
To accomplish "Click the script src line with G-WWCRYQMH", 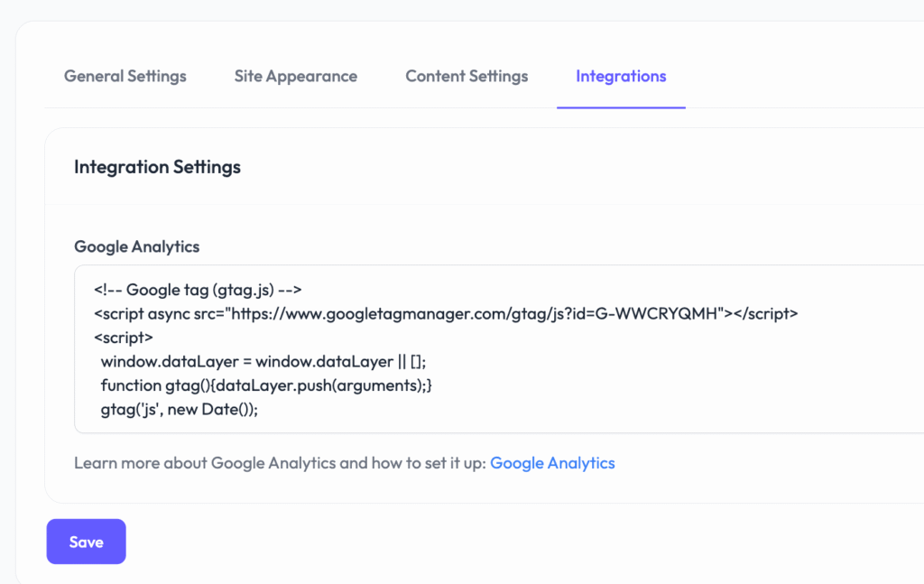I will (446, 313).
